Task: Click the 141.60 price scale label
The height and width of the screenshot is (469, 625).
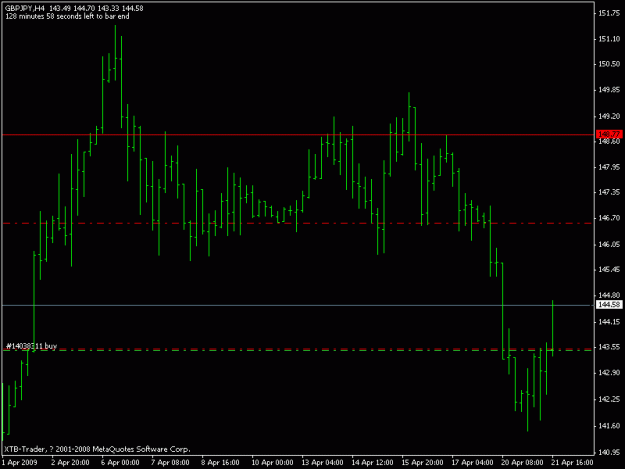Action: (609, 426)
